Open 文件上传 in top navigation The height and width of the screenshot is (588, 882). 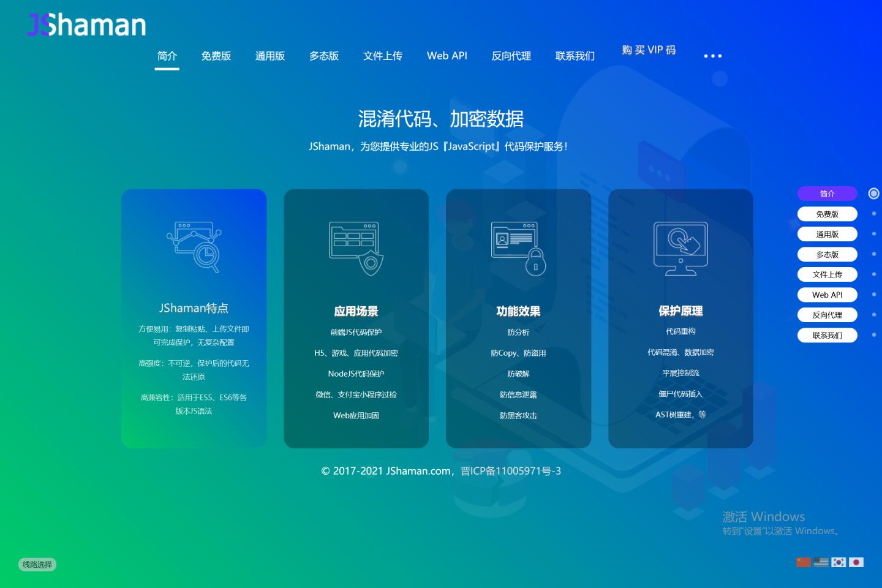pos(383,56)
